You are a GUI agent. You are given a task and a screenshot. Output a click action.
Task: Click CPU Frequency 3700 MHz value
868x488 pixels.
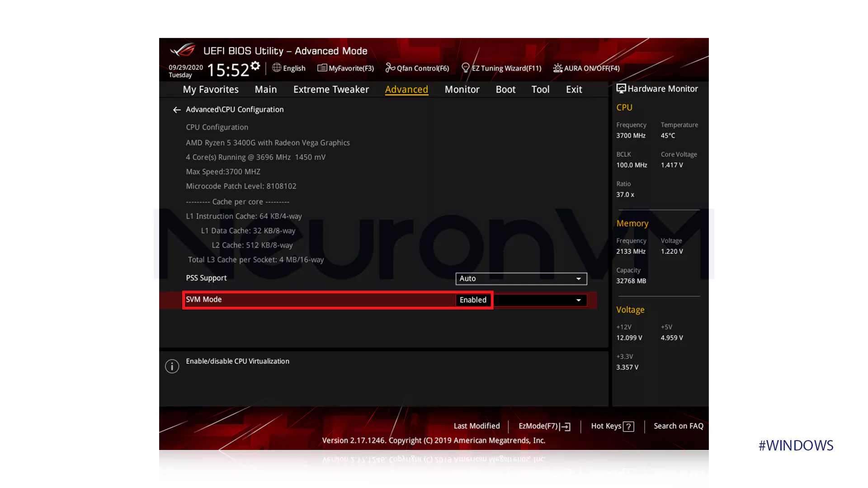pos(631,136)
